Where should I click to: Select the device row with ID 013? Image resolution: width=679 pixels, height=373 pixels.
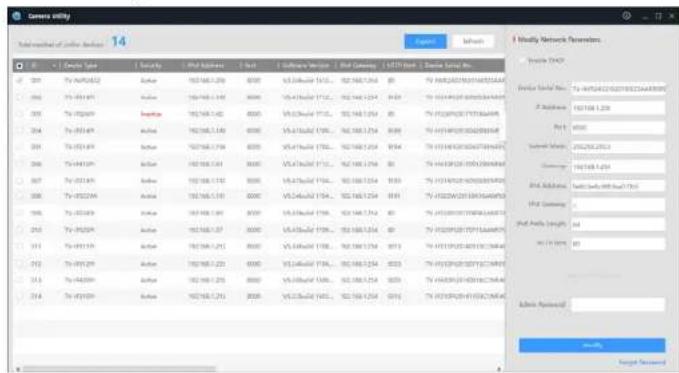259,280
